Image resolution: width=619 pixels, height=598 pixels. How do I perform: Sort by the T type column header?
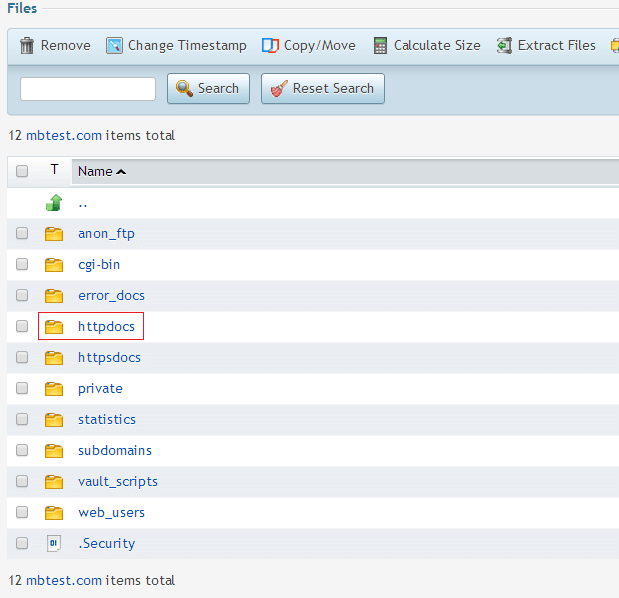pyautogui.click(x=54, y=171)
